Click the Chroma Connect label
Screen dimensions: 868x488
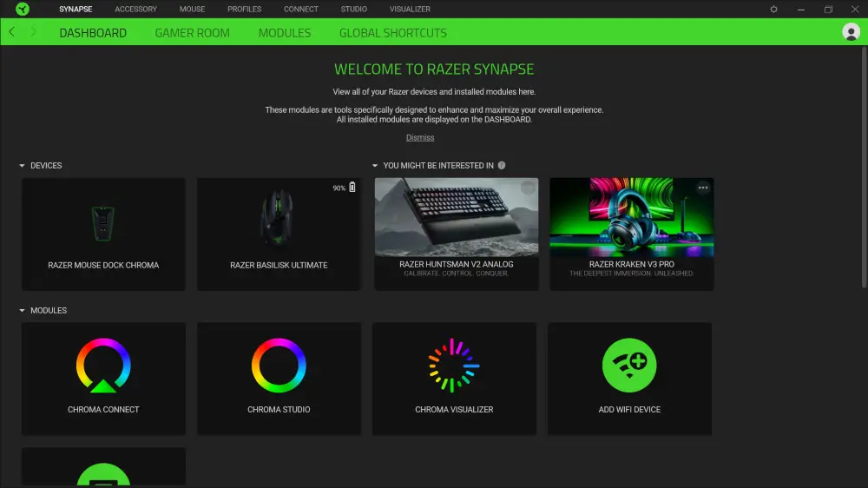[x=103, y=409]
